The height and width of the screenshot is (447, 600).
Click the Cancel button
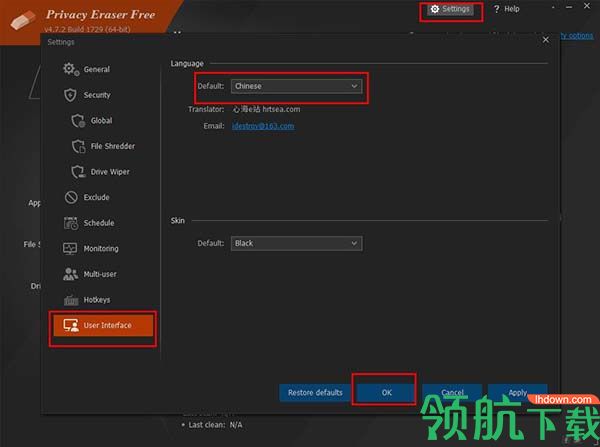tap(452, 393)
